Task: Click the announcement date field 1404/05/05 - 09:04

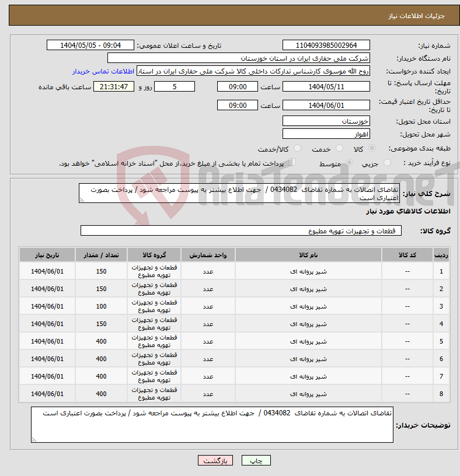Action: 90,45
